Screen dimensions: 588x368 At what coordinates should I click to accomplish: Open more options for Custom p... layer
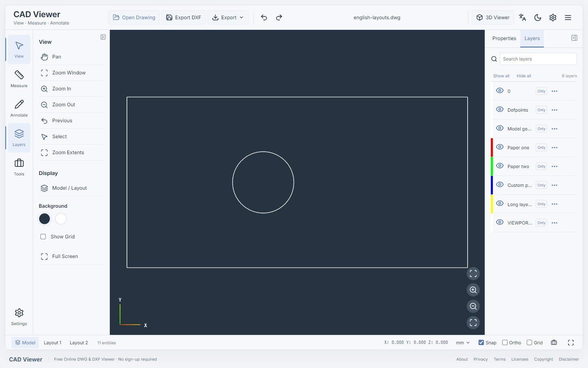point(555,185)
